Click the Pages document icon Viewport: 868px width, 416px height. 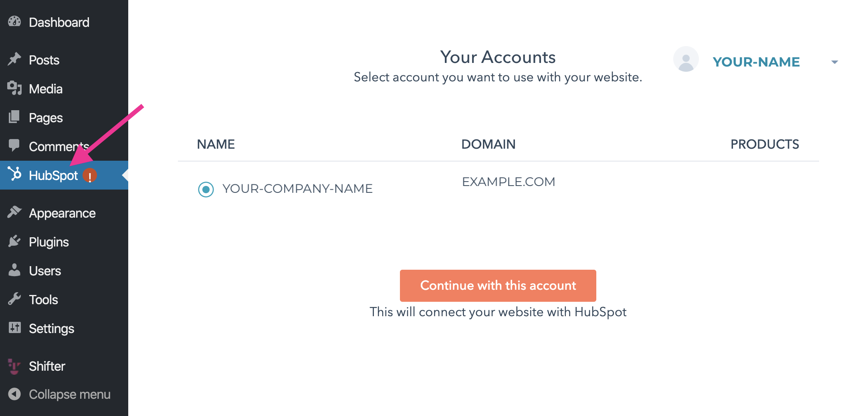pos(14,117)
